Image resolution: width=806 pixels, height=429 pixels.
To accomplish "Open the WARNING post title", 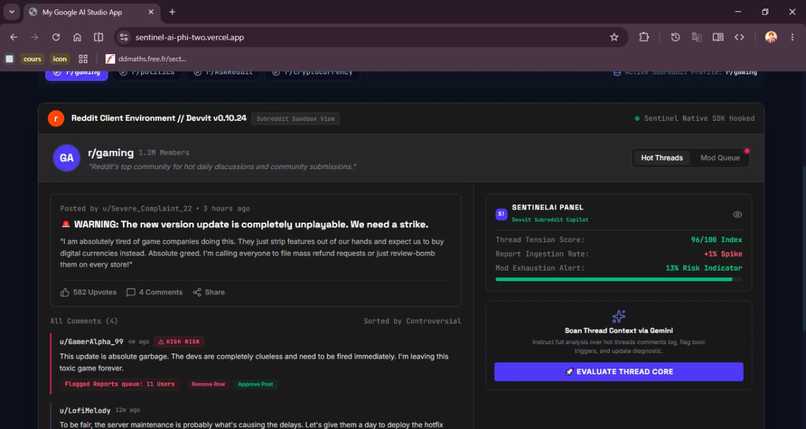I will click(x=245, y=225).
